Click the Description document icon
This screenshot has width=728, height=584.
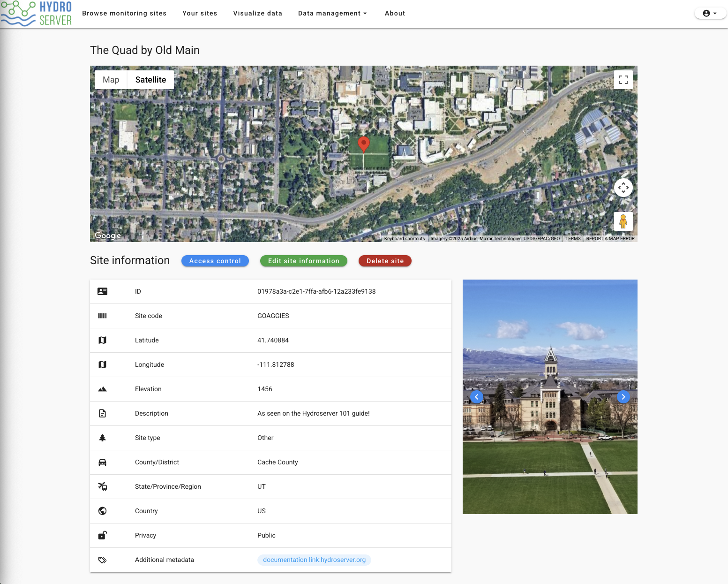(102, 413)
